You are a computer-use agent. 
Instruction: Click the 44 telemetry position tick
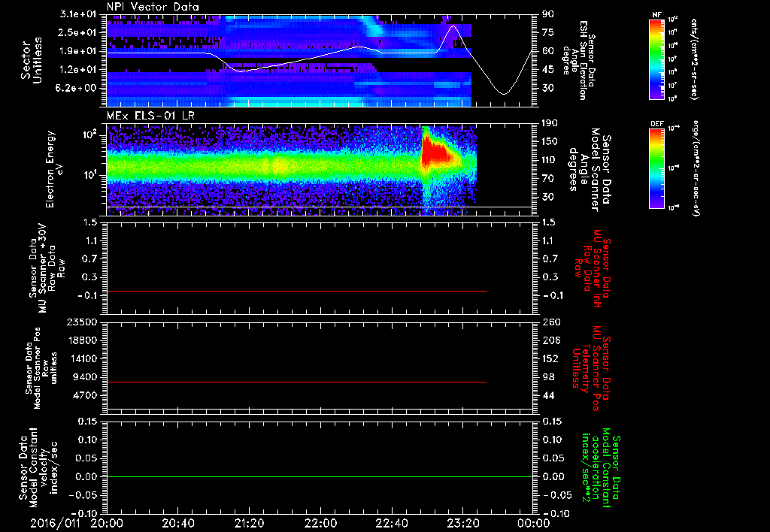coord(547,395)
